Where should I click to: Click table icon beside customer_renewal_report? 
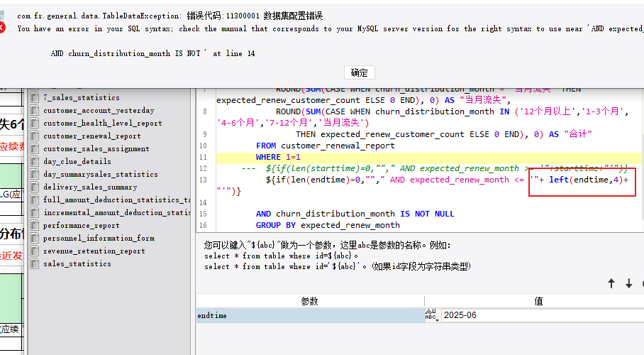35,136
